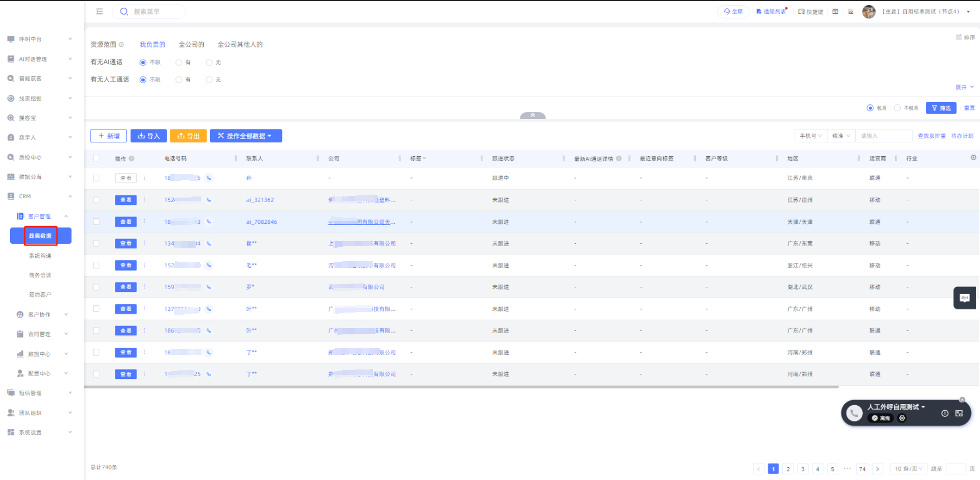980x480 pixels.
Task: Open the 通知列表 notifications list
Action: click(772, 11)
